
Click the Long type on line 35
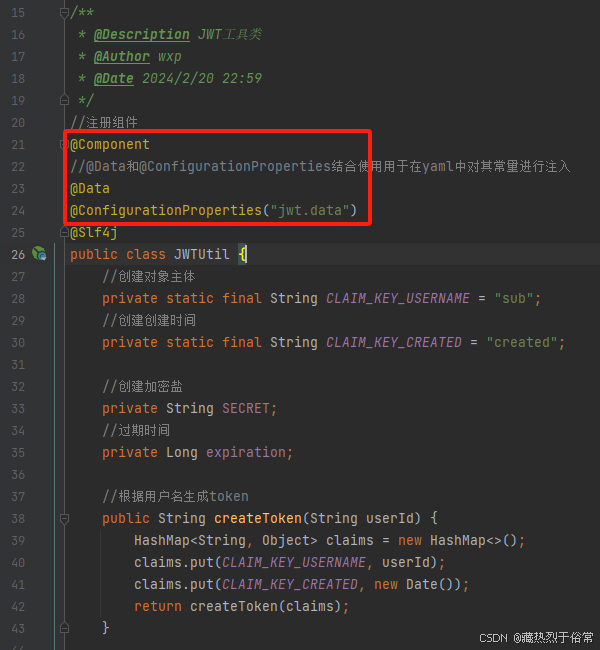tap(182, 452)
